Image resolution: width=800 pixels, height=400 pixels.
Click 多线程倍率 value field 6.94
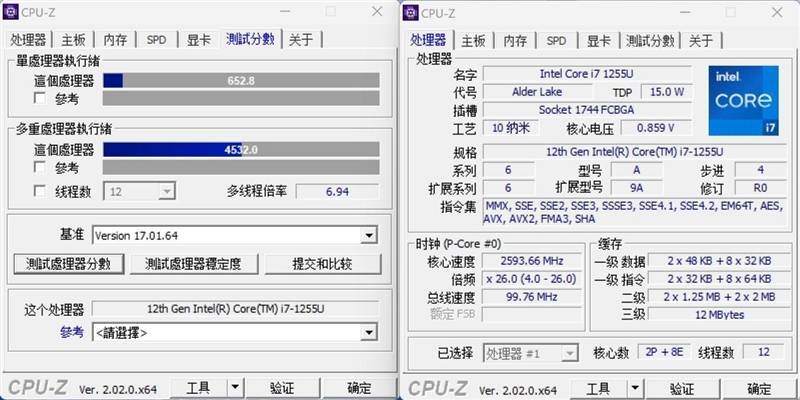point(337,192)
